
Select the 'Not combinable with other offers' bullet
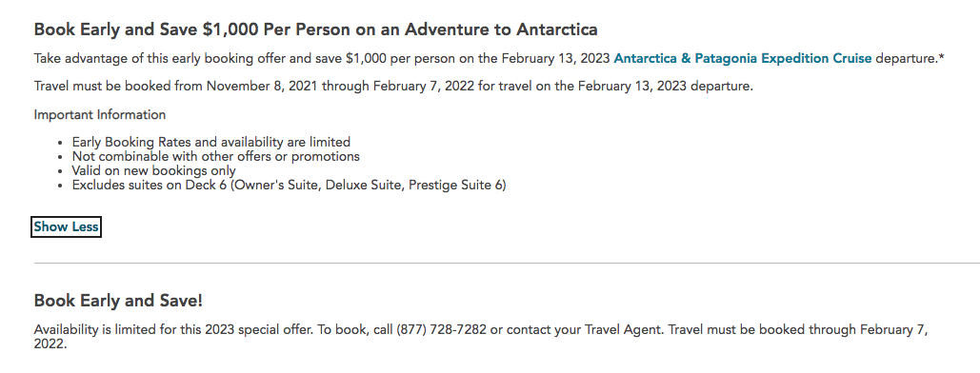215,156
